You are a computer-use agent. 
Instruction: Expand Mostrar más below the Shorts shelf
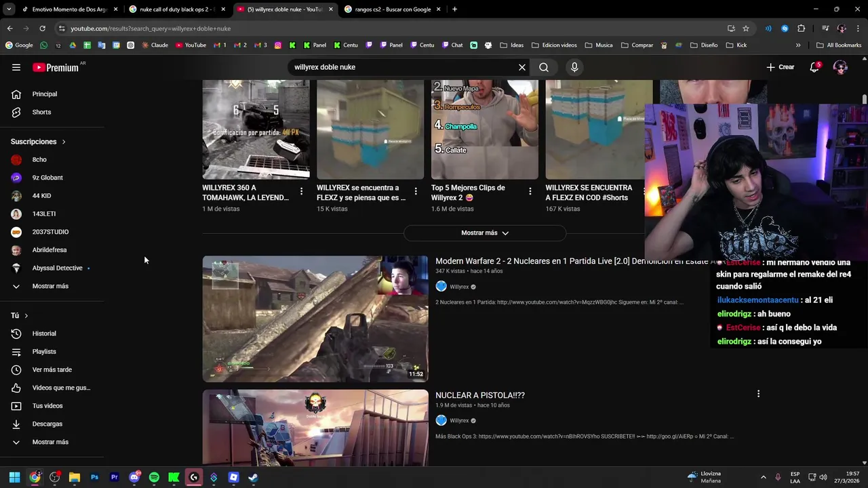coord(485,232)
